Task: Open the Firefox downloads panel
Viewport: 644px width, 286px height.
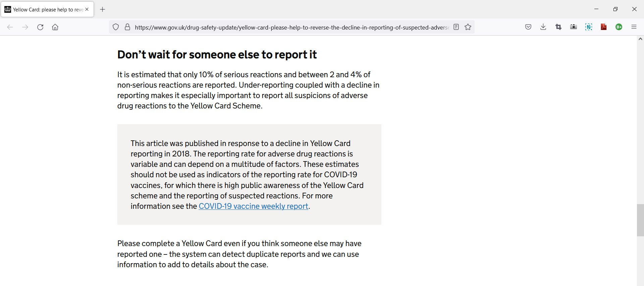Action: pos(543,27)
